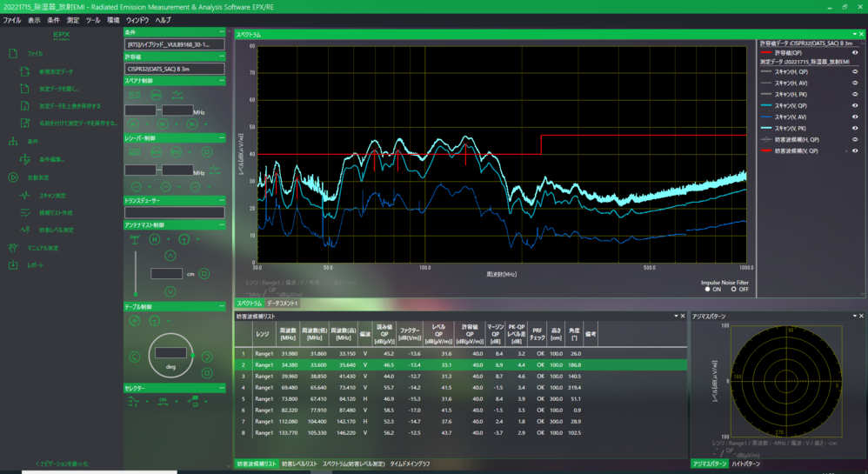This screenshot has height=474, width=868.
Task: Toggle visibility of 許容値(QP) limit line
Action: pos(855,52)
